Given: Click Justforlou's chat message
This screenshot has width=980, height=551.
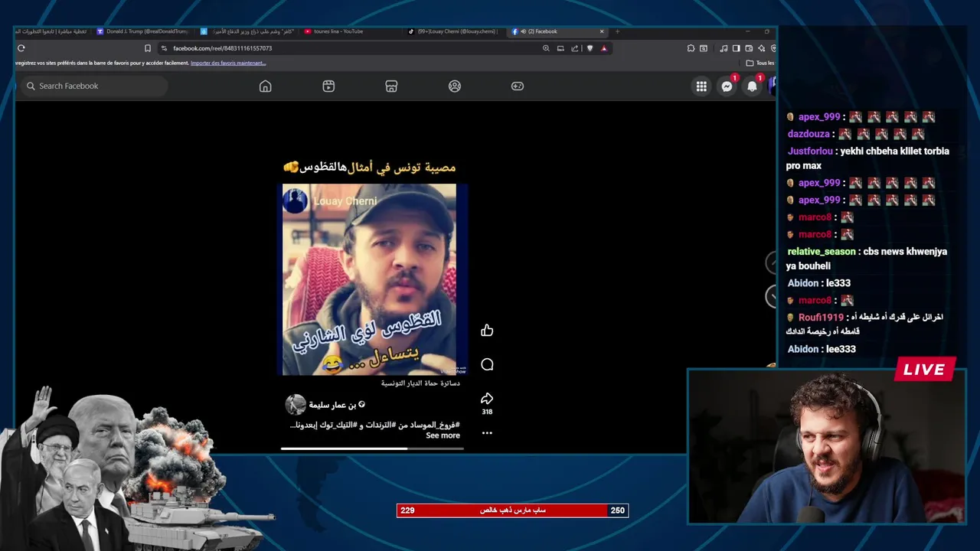Looking at the screenshot, I should coord(867,158).
